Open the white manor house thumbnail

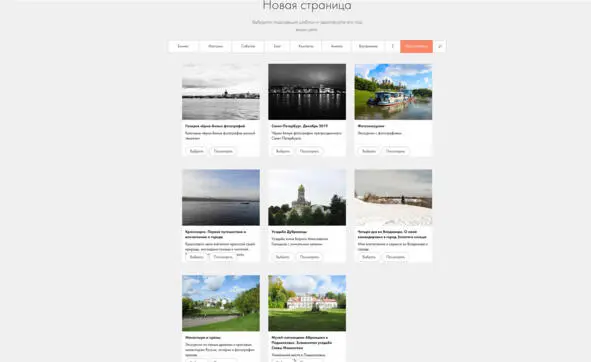click(x=307, y=303)
